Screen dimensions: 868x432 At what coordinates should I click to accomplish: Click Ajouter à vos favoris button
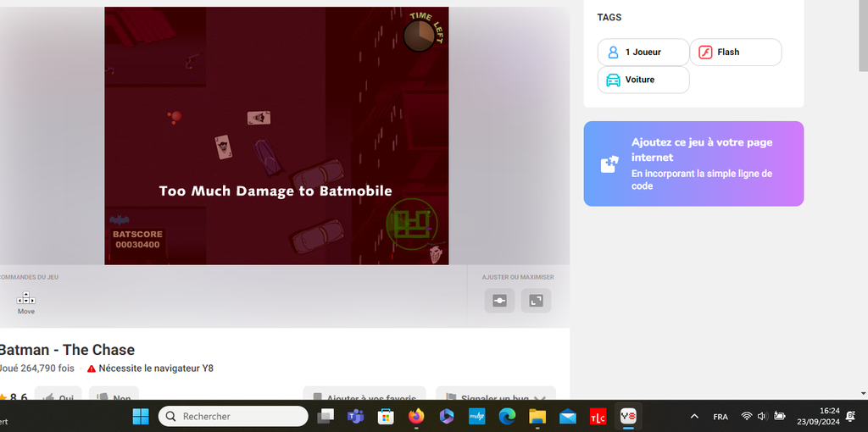(x=364, y=393)
